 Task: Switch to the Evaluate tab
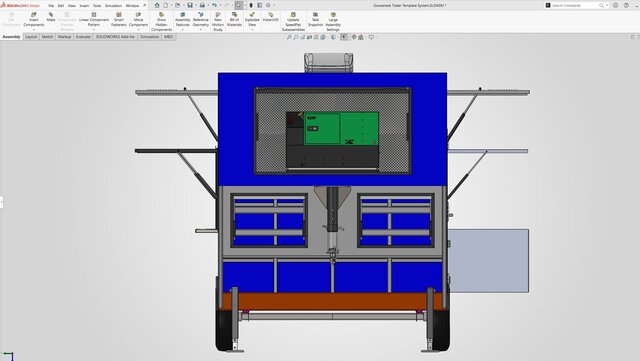pyautogui.click(x=83, y=37)
